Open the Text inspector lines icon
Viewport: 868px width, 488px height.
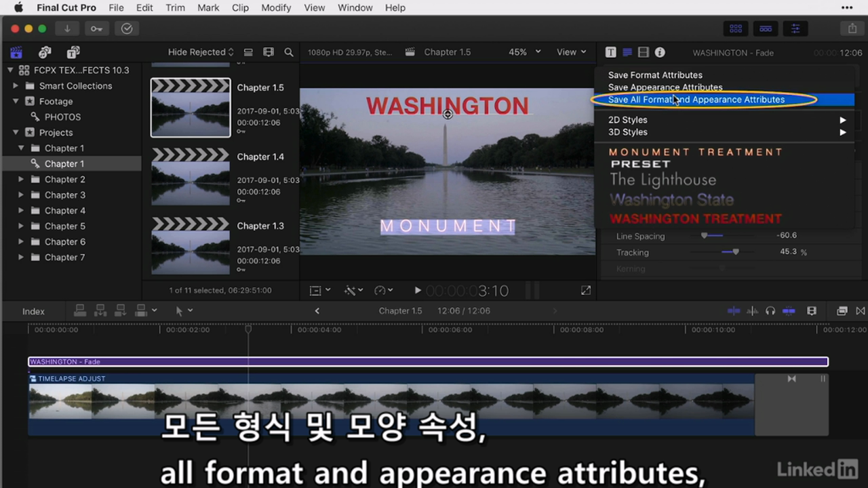[x=627, y=52]
